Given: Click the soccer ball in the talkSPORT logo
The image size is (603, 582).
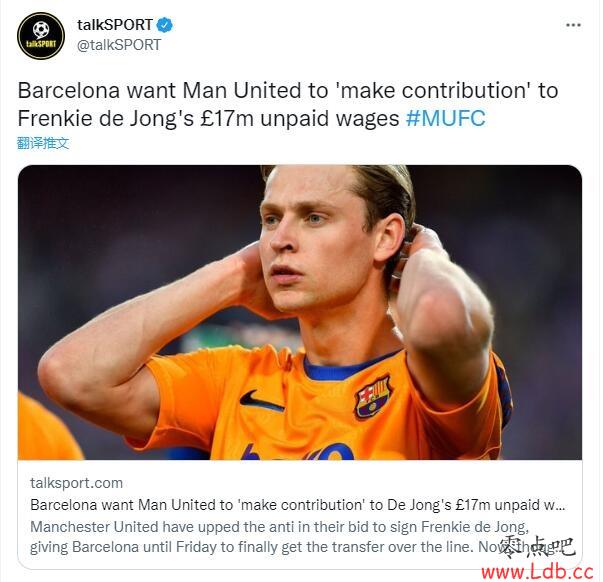Looking at the screenshot, I should 41,29.
